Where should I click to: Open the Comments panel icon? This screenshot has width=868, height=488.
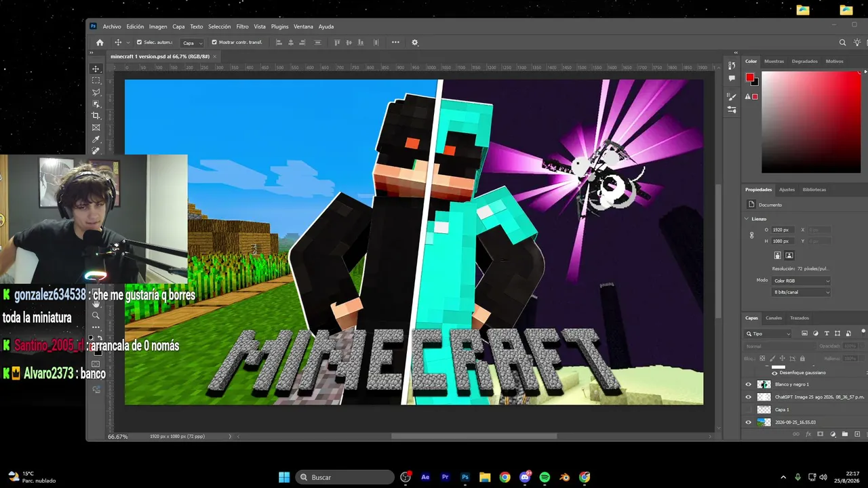[x=732, y=78]
